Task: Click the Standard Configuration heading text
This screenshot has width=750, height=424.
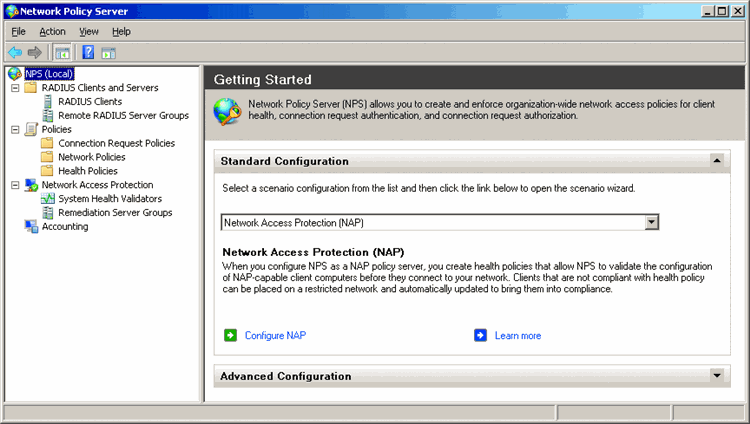Action: pos(285,161)
